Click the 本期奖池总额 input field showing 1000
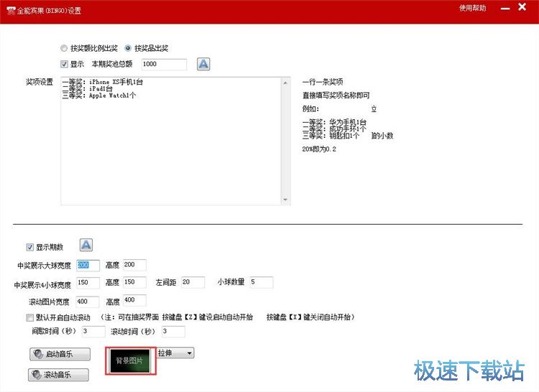Image resolution: width=539 pixels, height=392 pixels. click(x=164, y=64)
